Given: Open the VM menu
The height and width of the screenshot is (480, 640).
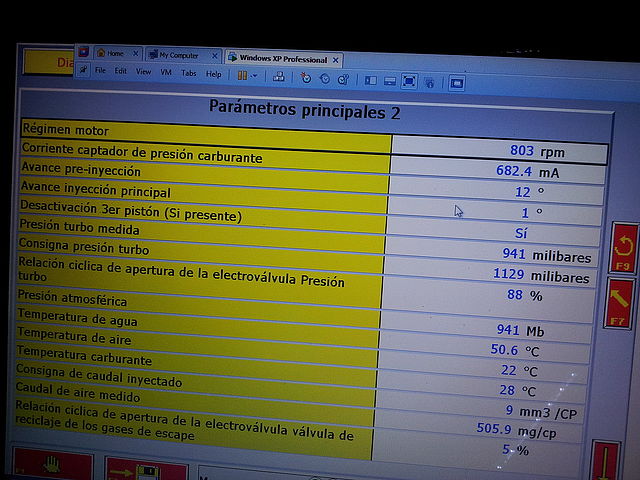Looking at the screenshot, I should click(x=166, y=73).
